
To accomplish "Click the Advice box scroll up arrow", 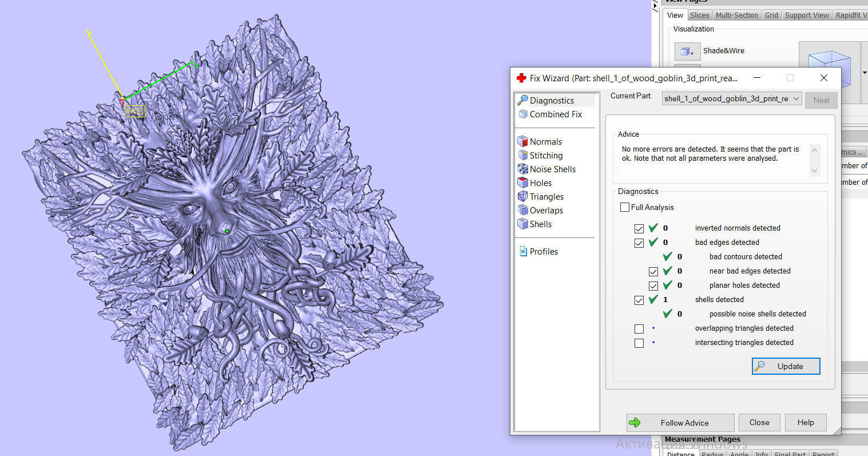I will click(815, 150).
